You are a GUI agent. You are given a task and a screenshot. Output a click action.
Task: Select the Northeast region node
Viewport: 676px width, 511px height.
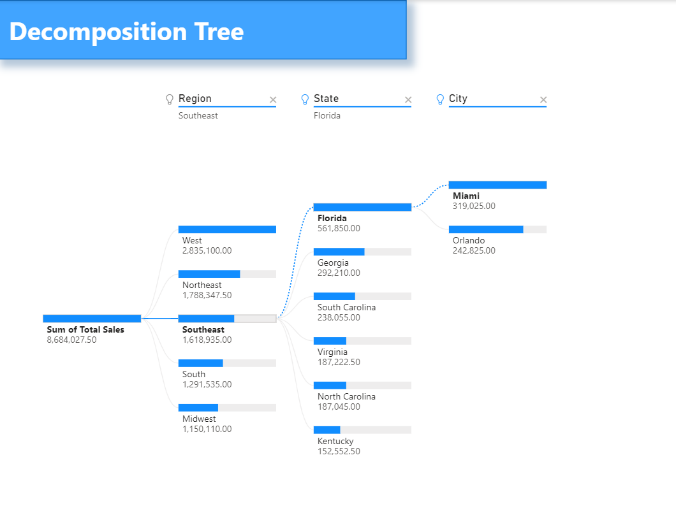[227, 285]
